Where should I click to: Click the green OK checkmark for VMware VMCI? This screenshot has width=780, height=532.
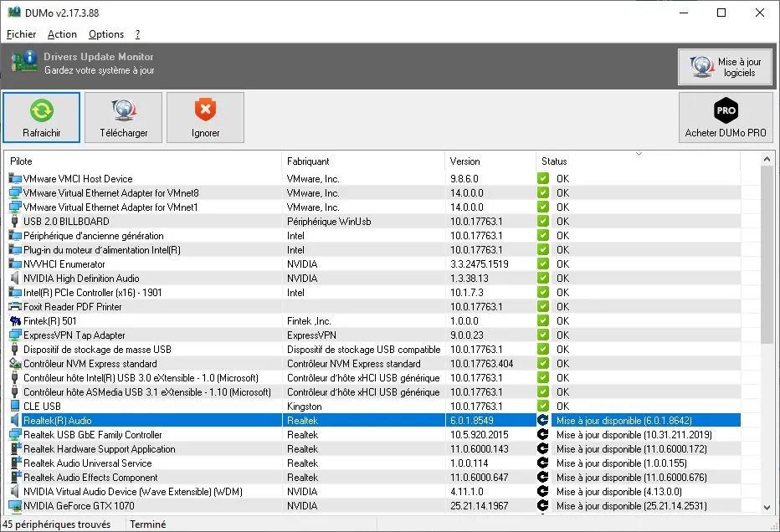[542, 178]
